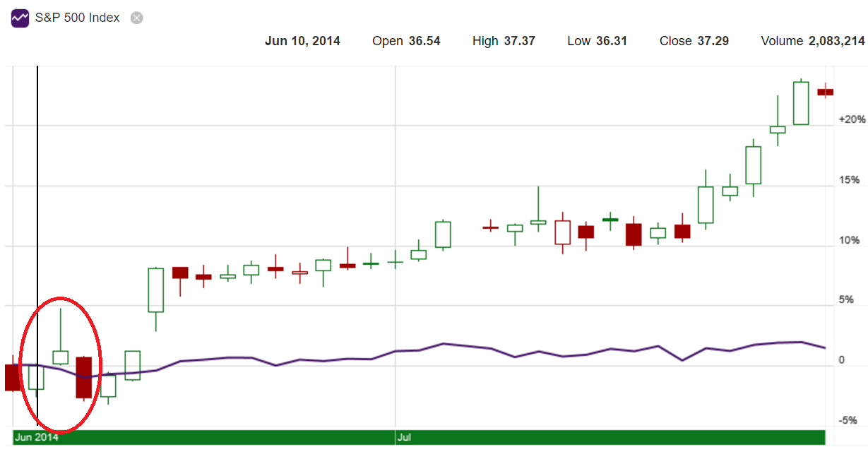Click the purple S&P 500 Index chart icon
Screen dimensions: 868x452
20,18
